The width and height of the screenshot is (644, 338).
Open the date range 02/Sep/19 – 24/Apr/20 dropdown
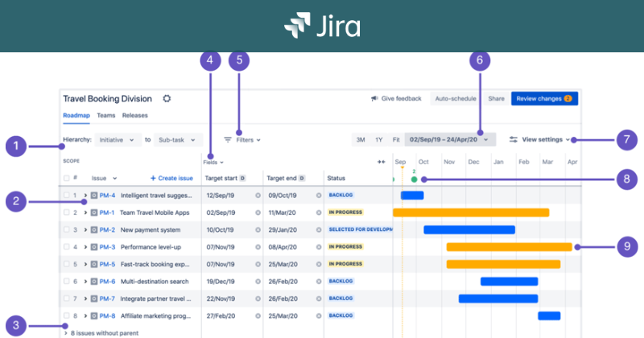coord(450,140)
